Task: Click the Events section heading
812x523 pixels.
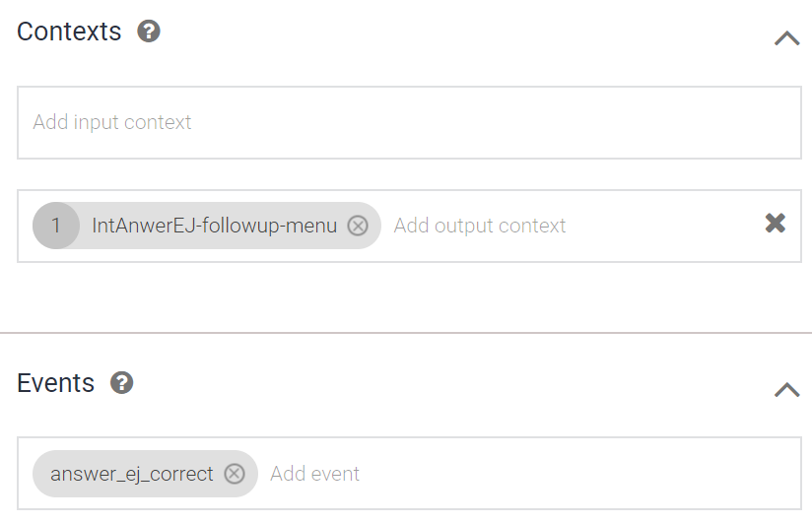Action: [56, 383]
